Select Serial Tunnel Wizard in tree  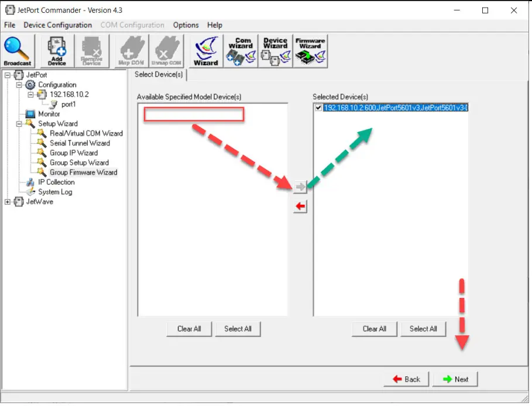click(80, 143)
